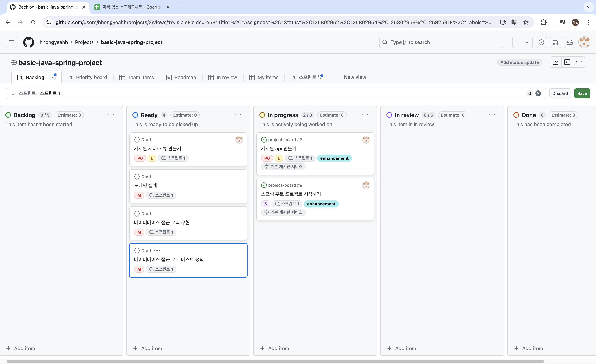
Task: Open the notifications inbox icon
Action: 570,42
